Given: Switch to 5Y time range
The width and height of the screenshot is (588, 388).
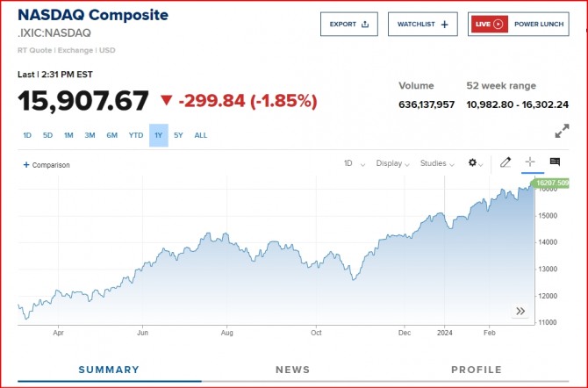Looking at the screenshot, I should (178, 135).
